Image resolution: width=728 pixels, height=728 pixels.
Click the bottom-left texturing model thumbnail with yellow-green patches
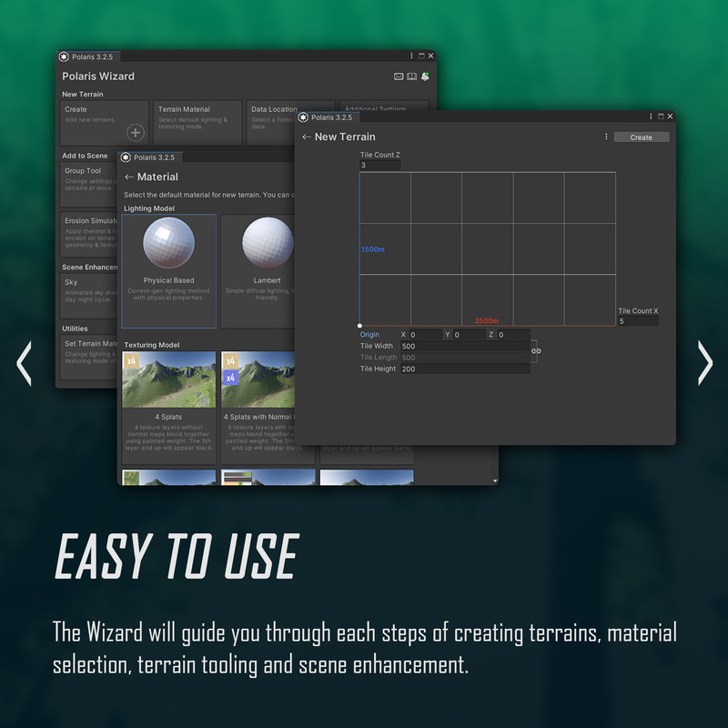click(169, 477)
